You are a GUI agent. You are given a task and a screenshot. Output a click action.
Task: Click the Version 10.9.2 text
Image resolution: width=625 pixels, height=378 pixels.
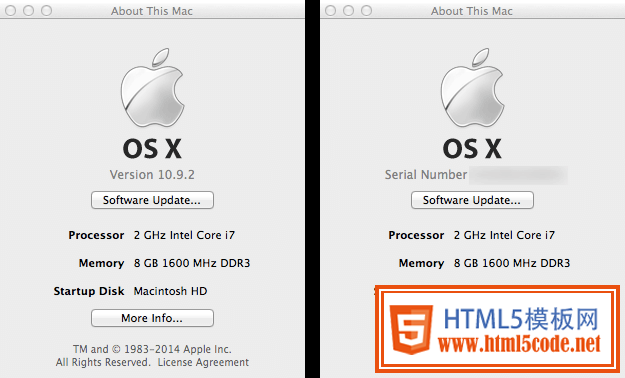(x=152, y=175)
